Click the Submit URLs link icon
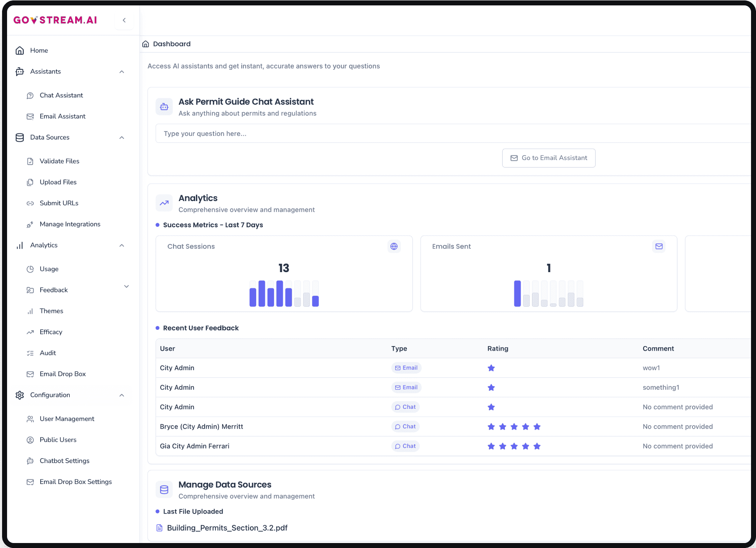Viewport: 756px width, 548px height. 30,203
